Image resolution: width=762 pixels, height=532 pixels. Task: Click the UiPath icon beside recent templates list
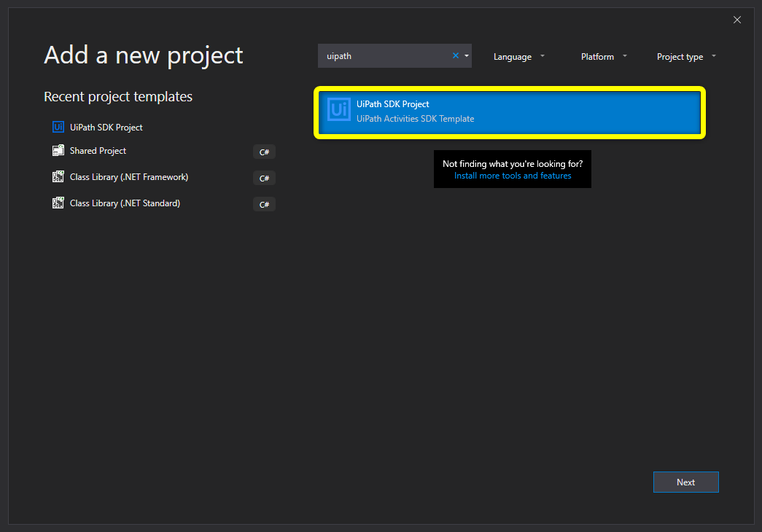pos(58,127)
